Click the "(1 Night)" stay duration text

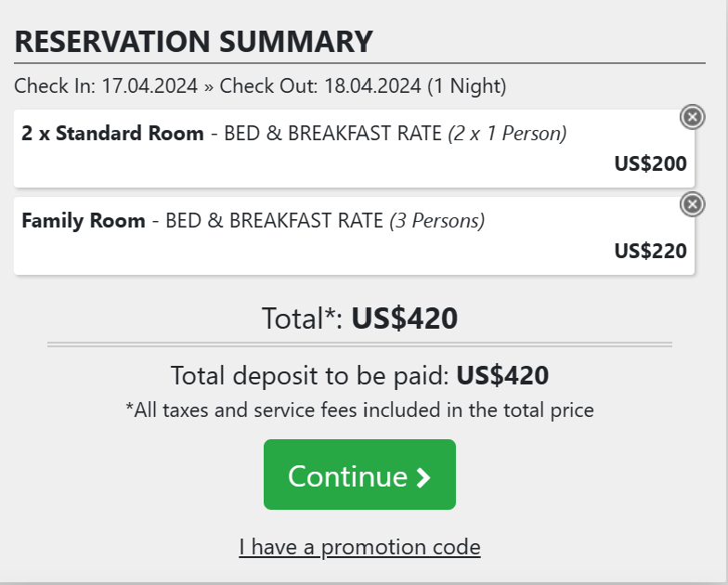tap(466, 86)
